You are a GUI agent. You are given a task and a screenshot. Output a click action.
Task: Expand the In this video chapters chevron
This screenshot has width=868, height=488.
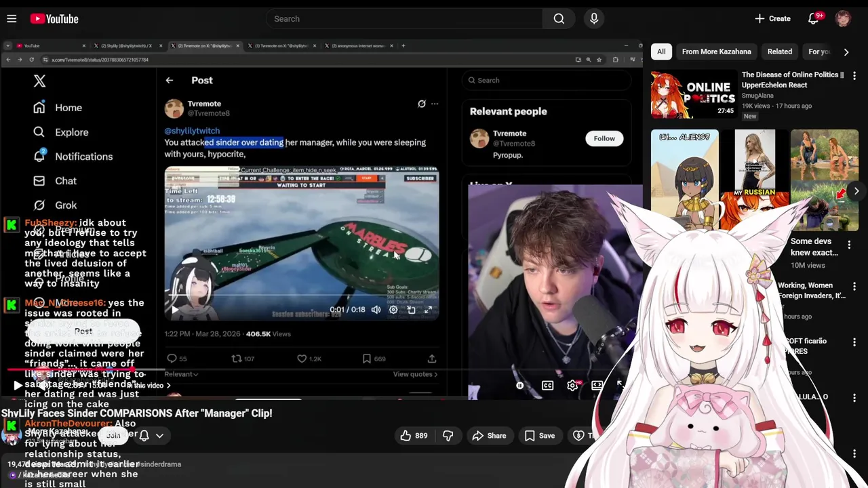coord(168,386)
